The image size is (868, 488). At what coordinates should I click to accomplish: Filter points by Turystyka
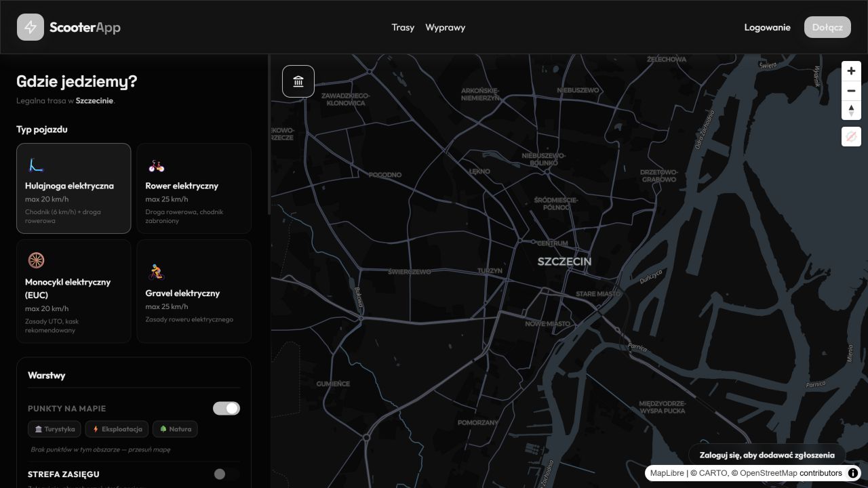pos(54,429)
